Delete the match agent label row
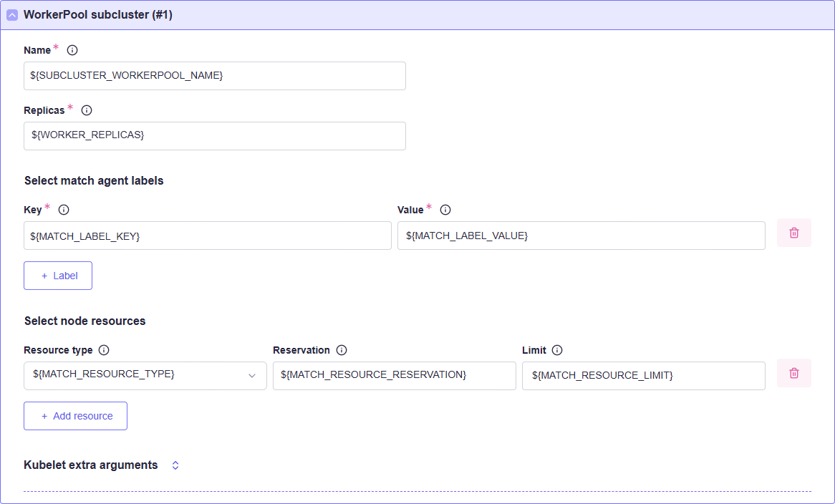This screenshot has width=835, height=504. point(793,233)
